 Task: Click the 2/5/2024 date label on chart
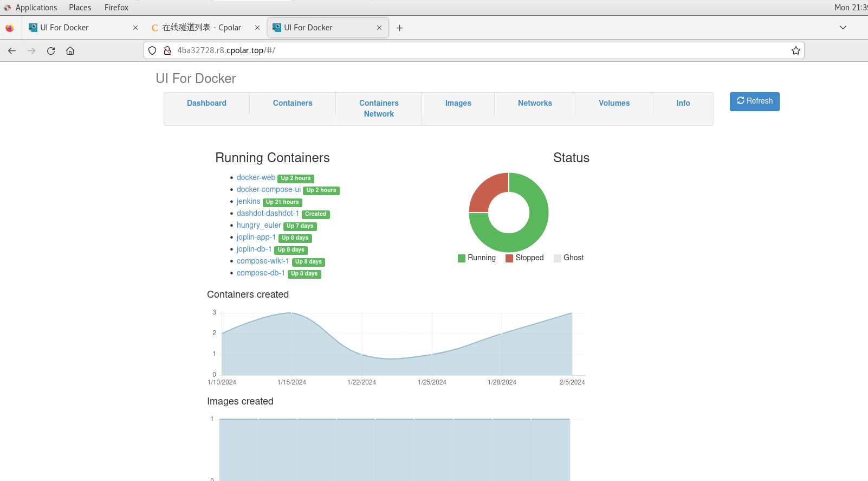(572, 382)
